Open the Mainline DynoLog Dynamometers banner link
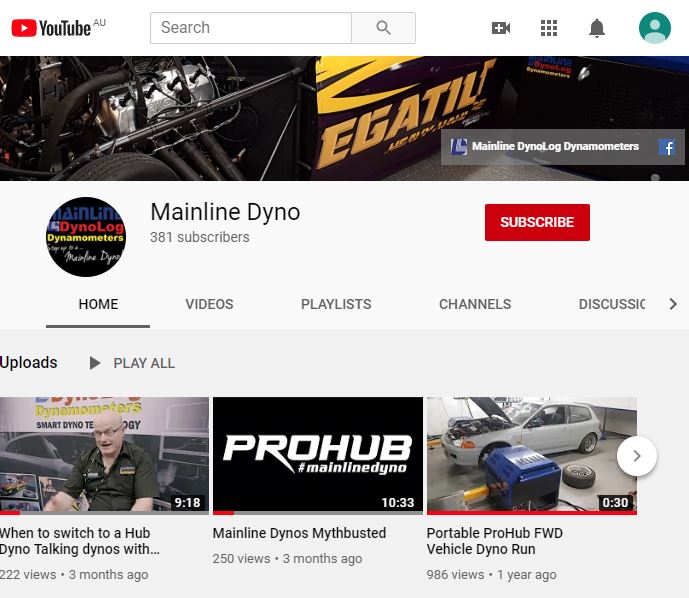The image size is (689, 598). pyautogui.click(x=544, y=146)
